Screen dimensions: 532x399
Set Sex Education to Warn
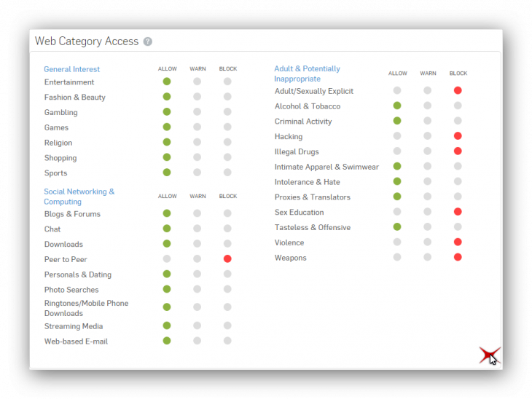[x=428, y=212]
